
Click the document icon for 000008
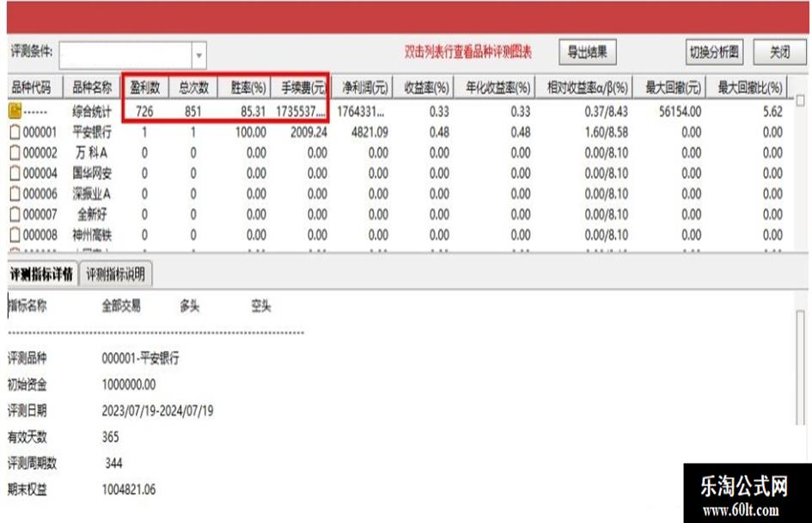click(x=15, y=235)
